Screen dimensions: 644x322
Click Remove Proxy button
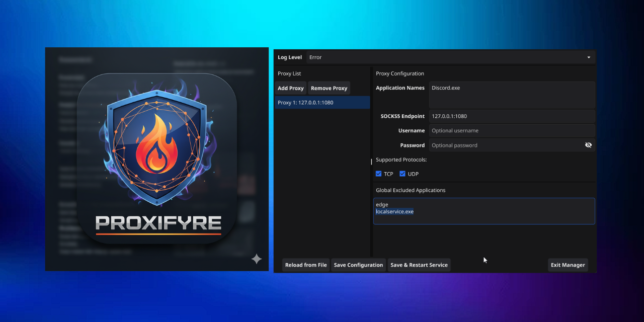click(x=329, y=88)
